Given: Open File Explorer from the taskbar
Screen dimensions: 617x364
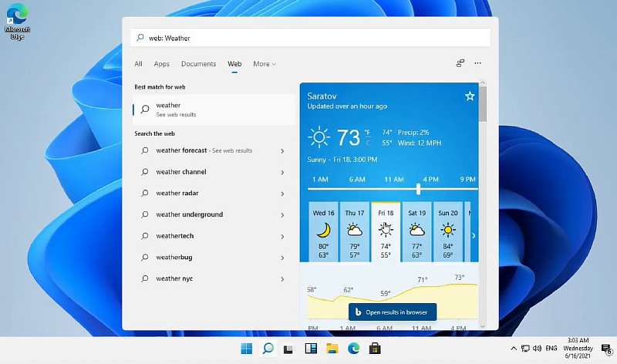Looking at the screenshot, I should (332, 349).
